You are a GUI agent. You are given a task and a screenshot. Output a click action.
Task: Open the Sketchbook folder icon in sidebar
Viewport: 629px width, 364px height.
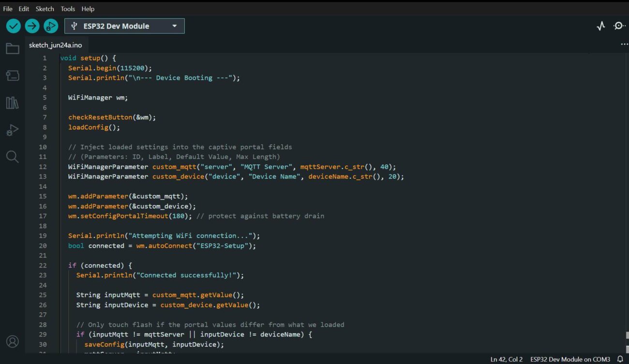13,48
